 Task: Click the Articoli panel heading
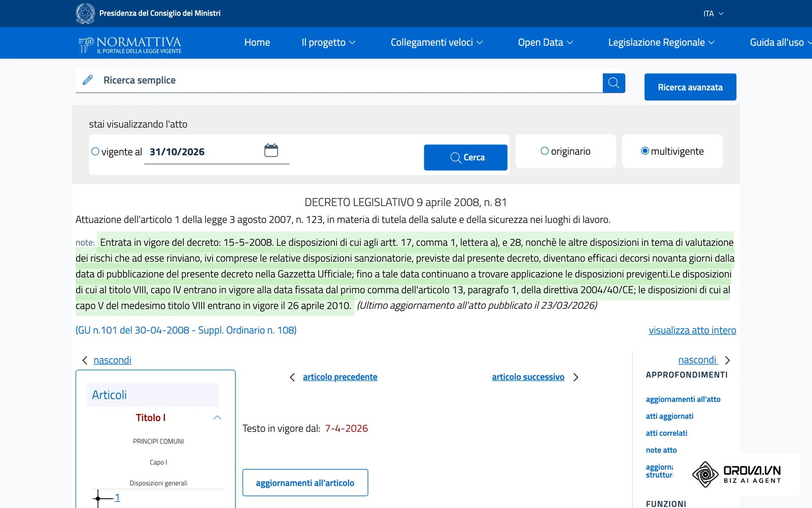[152, 395]
